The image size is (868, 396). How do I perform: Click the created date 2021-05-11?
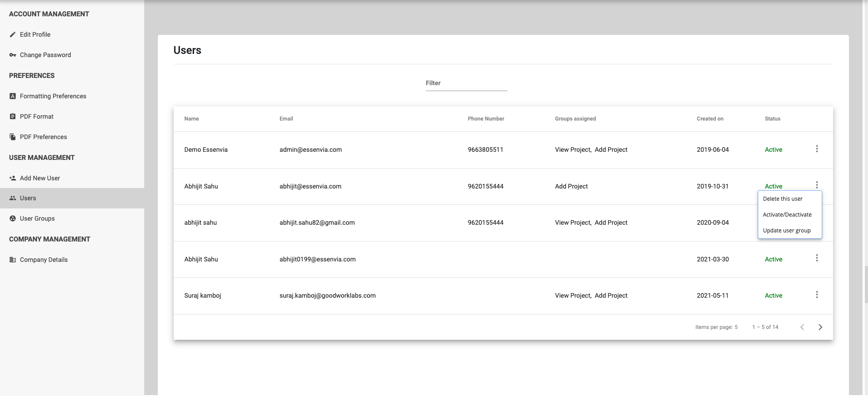tap(713, 295)
